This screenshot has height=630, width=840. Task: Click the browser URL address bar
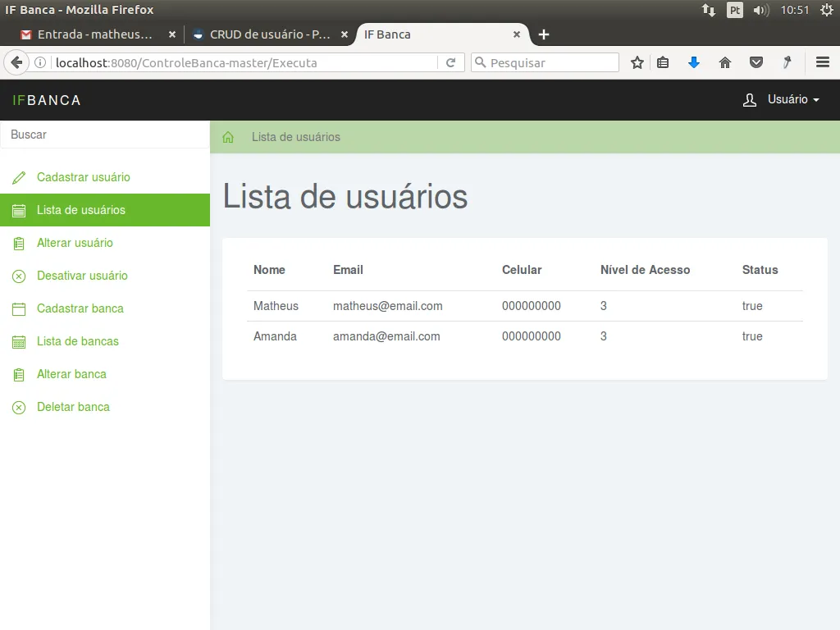(245, 62)
